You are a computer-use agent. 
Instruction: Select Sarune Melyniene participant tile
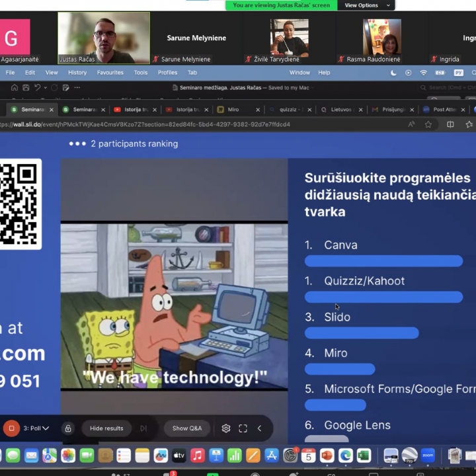[196, 38]
